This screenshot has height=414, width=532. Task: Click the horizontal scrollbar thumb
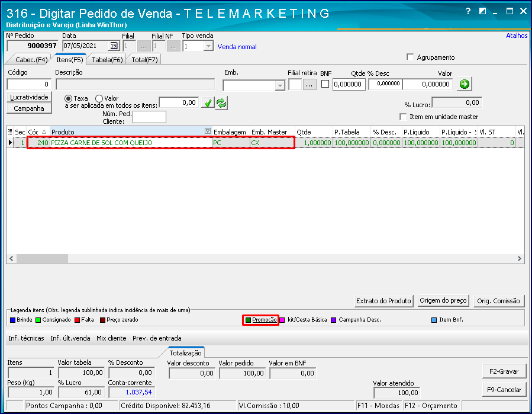point(43,258)
